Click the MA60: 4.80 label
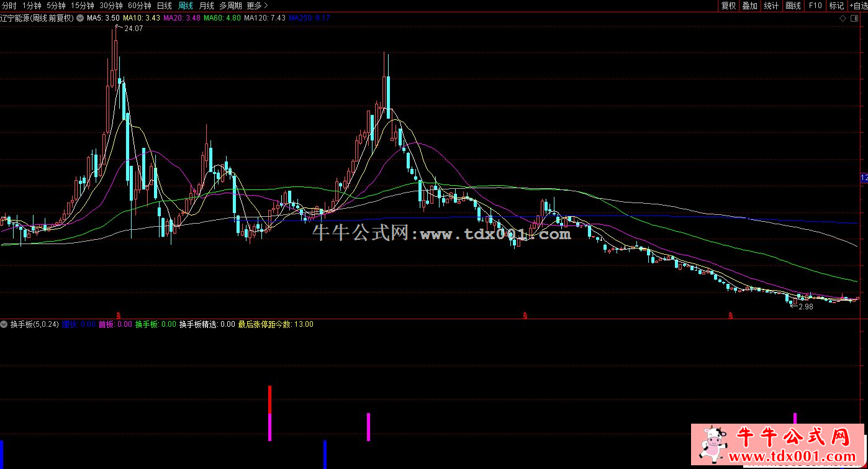Image resolution: width=868 pixels, height=469 pixels. click(222, 18)
